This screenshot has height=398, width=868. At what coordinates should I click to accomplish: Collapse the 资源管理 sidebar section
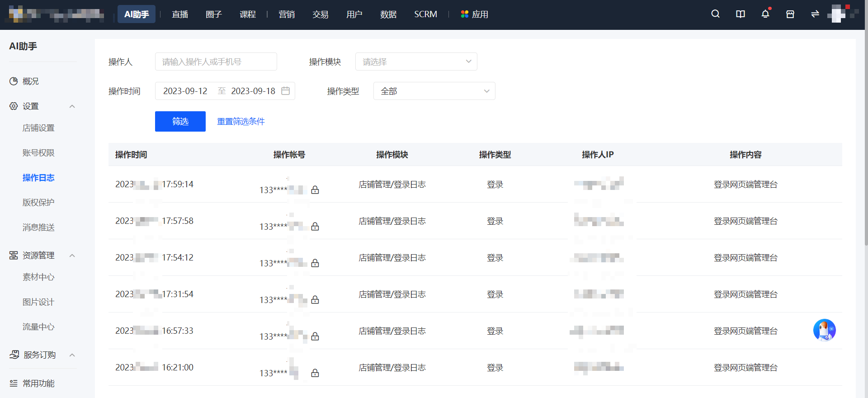pyautogui.click(x=72, y=256)
